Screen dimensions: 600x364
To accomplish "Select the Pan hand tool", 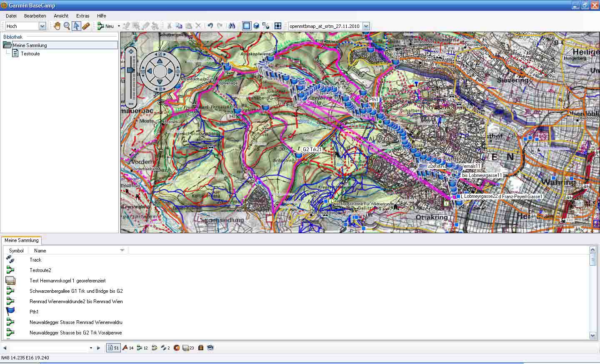I will (57, 26).
